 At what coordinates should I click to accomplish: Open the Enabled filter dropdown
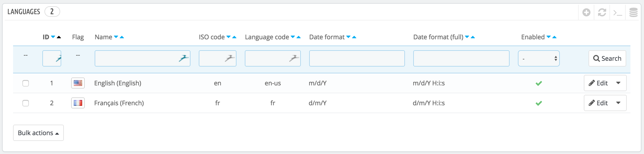point(538,59)
